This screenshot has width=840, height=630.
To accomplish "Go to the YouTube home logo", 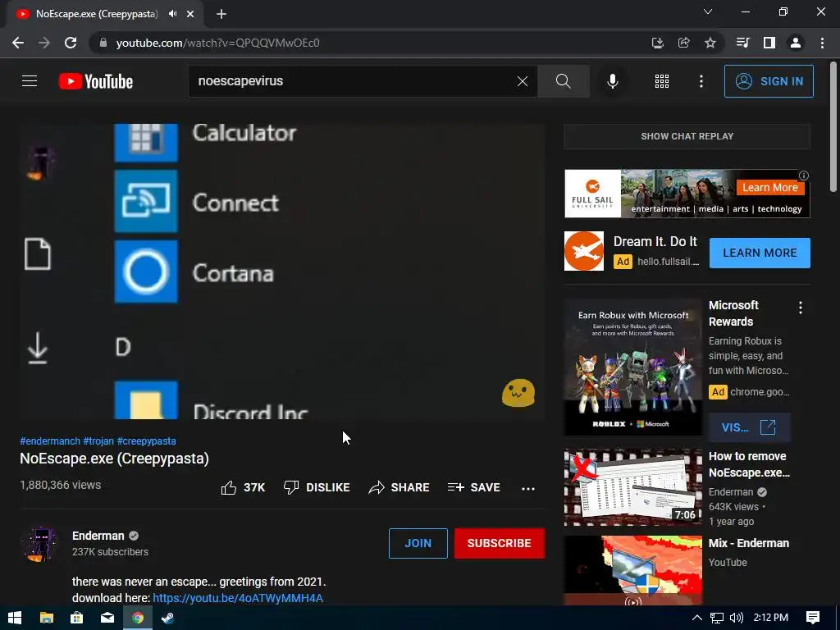I will (x=96, y=81).
